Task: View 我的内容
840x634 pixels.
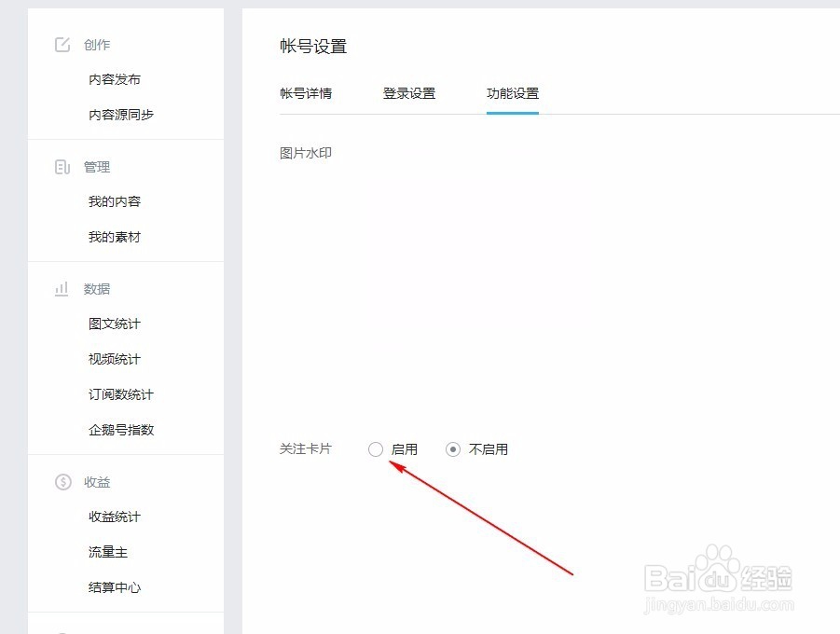Action: [x=114, y=200]
